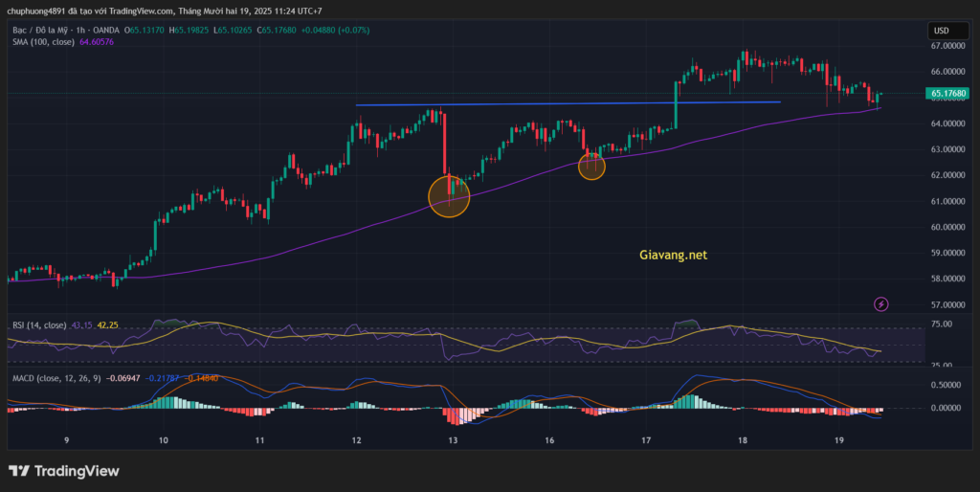
Task: Click date label 10 on time axis
Action: click(x=164, y=440)
